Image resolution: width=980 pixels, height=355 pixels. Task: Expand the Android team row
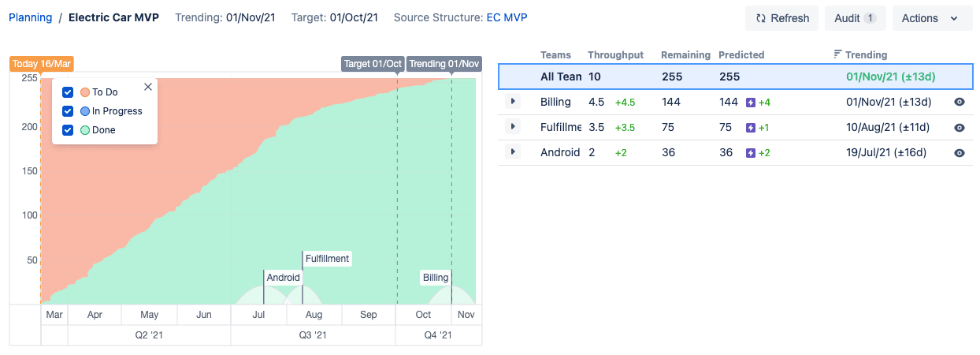coord(513,152)
